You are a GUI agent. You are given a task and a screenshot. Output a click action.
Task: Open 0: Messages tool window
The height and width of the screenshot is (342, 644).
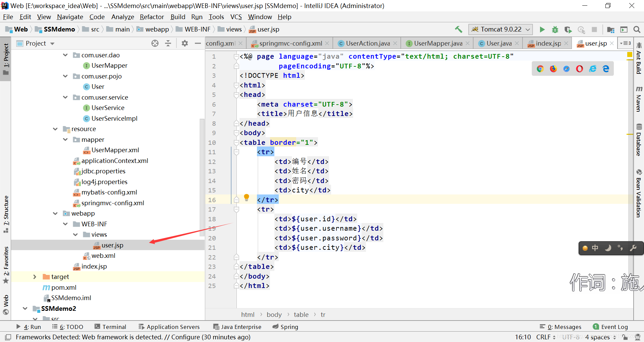coord(560,327)
